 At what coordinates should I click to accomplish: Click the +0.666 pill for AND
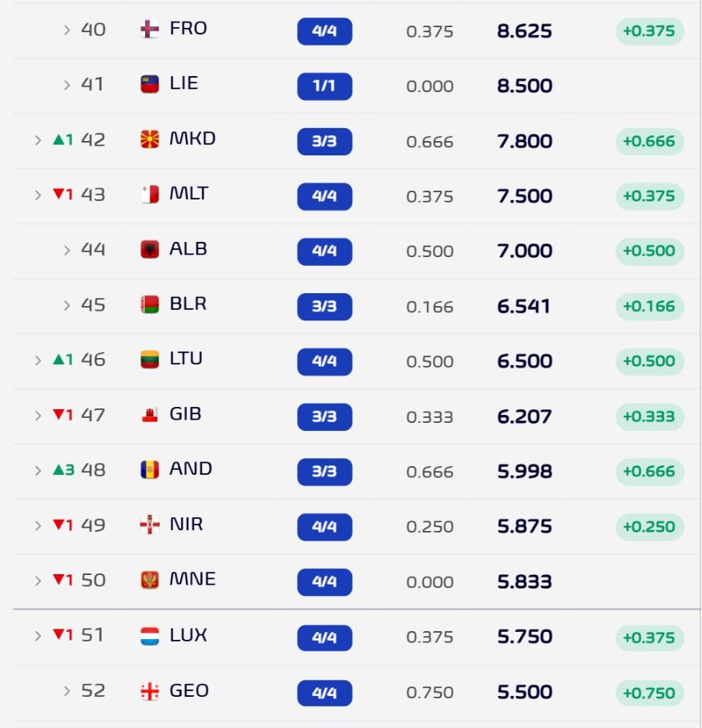click(649, 472)
